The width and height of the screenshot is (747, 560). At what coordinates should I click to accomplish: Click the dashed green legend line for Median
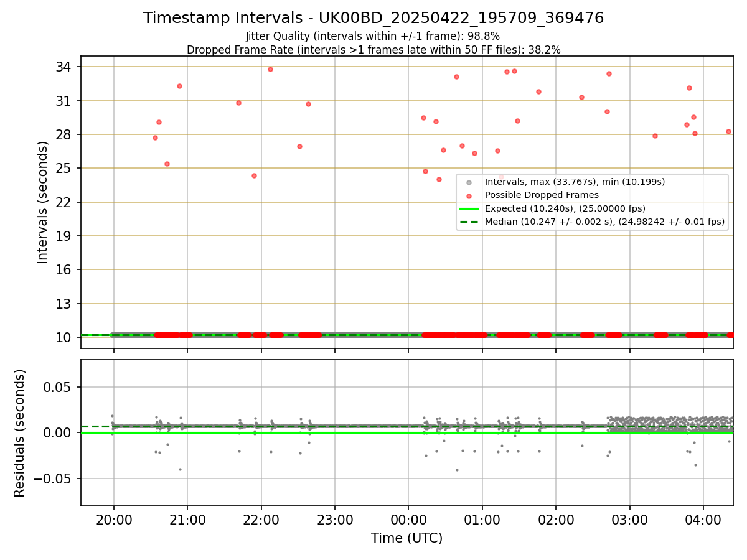coord(469,222)
